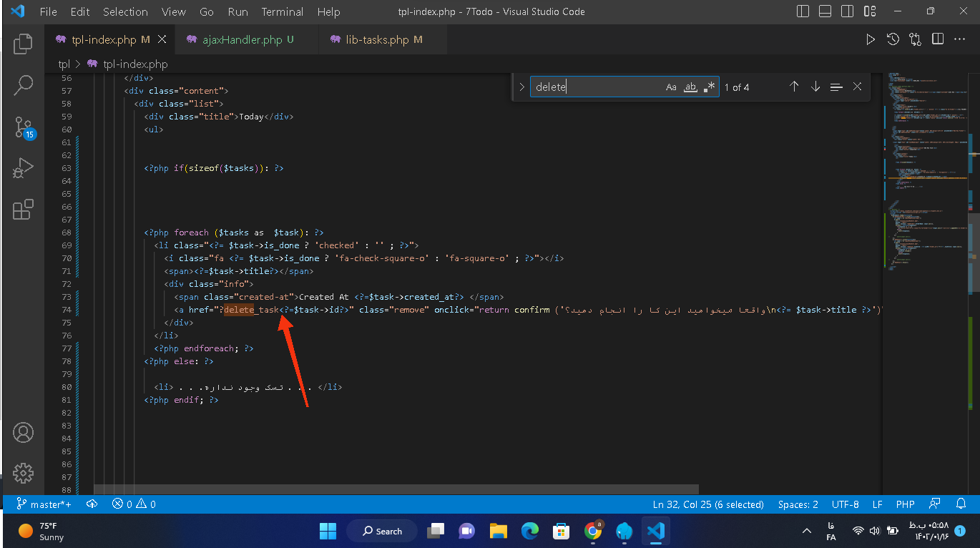Change indentation via Spaces: 2

tap(798, 504)
